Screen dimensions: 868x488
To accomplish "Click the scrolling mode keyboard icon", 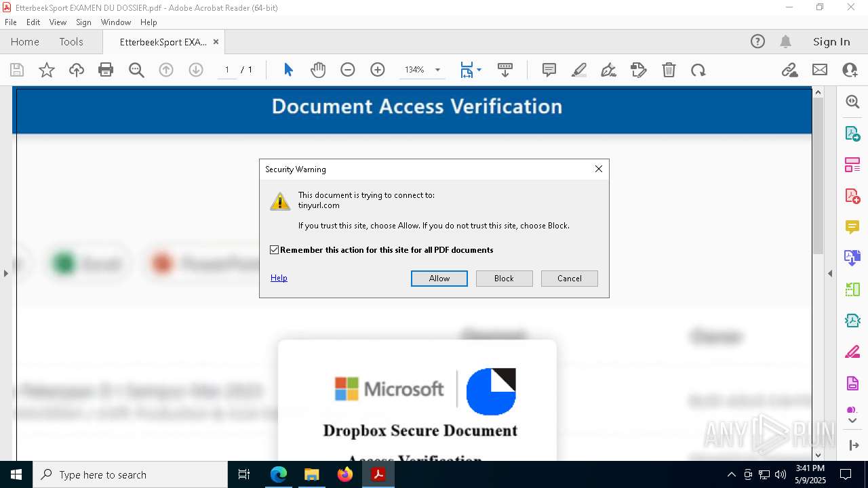I will pos(505,70).
